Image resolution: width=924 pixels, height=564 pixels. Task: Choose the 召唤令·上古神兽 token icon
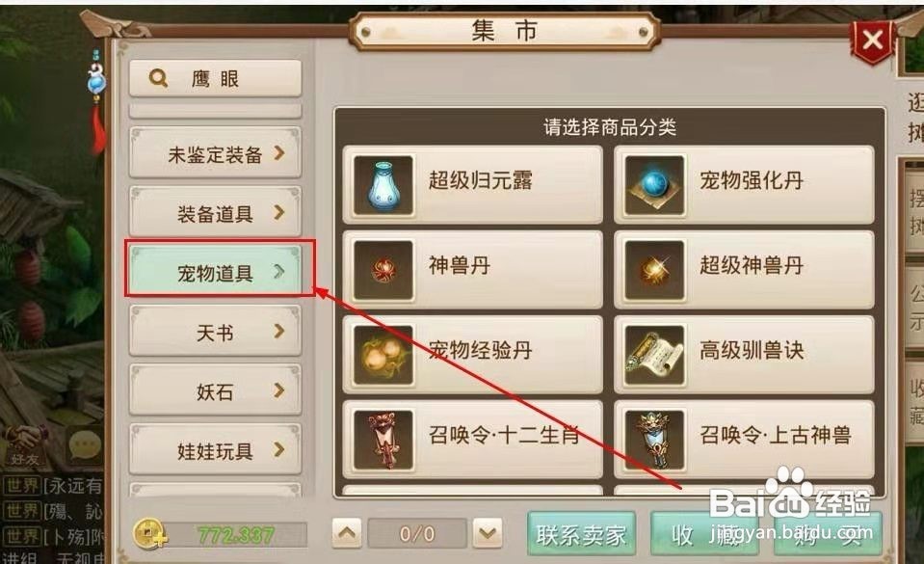(x=654, y=440)
